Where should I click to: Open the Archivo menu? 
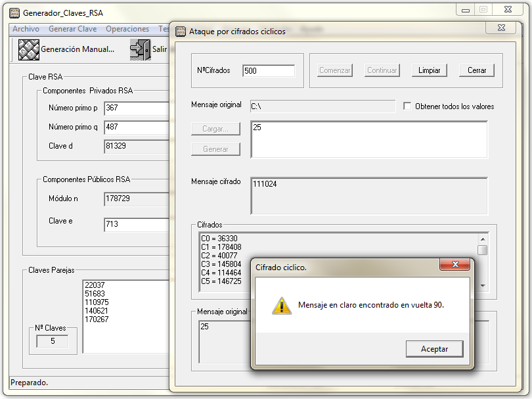pyautogui.click(x=26, y=29)
